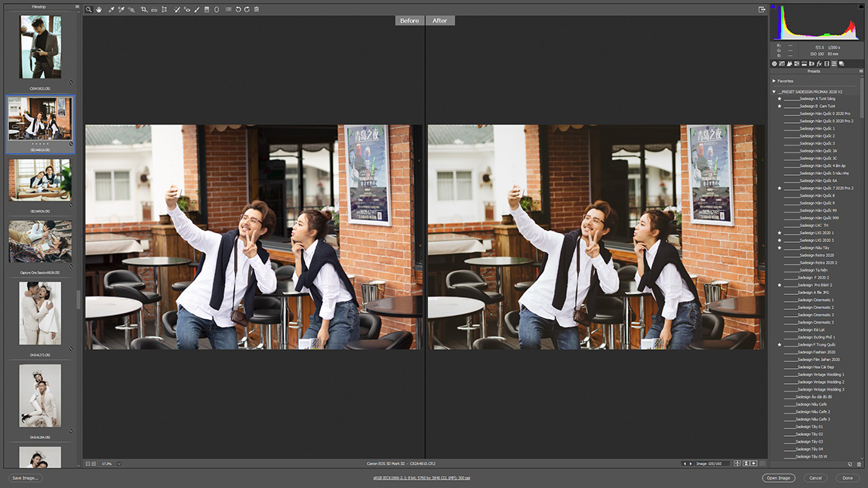The width and height of the screenshot is (868, 488).
Task: Select the Radial Filter tool
Action: [x=217, y=9]
